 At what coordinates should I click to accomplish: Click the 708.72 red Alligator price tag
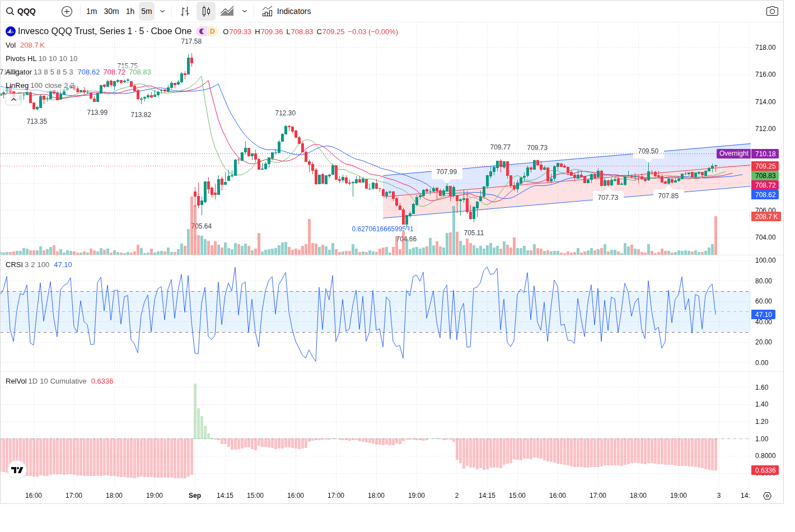pyautogui.click(x=765, y=185)
